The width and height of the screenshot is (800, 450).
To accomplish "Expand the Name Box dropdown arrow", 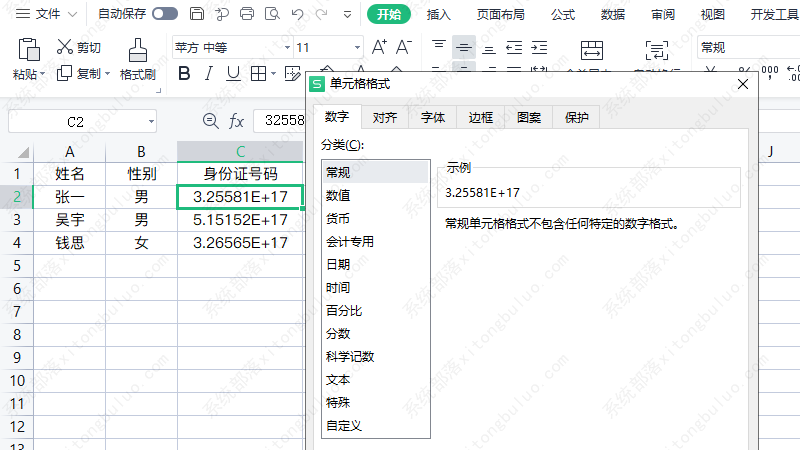I will click(x=151, y=121).
